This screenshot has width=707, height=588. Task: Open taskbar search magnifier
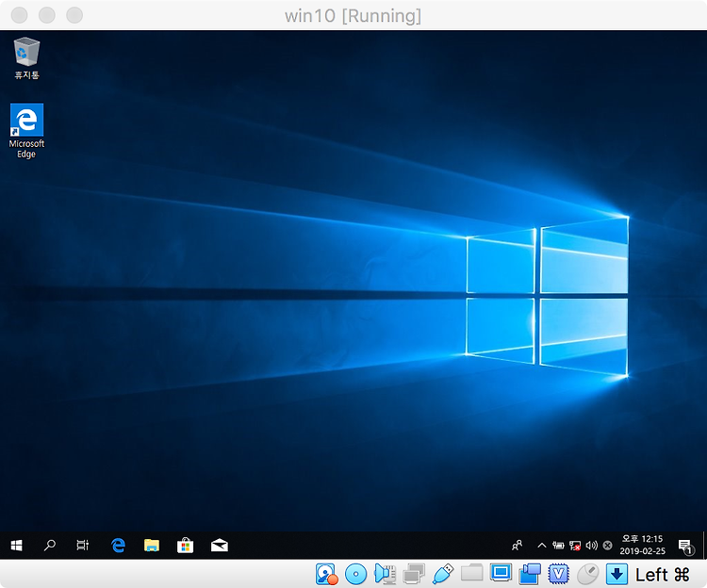point(50,546)
